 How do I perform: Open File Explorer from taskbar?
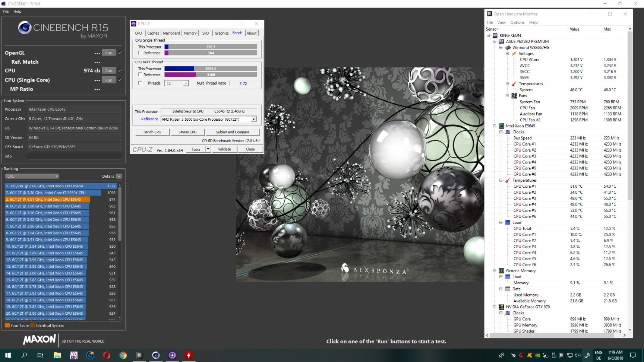pyautogui.click(x=57, y=355)
